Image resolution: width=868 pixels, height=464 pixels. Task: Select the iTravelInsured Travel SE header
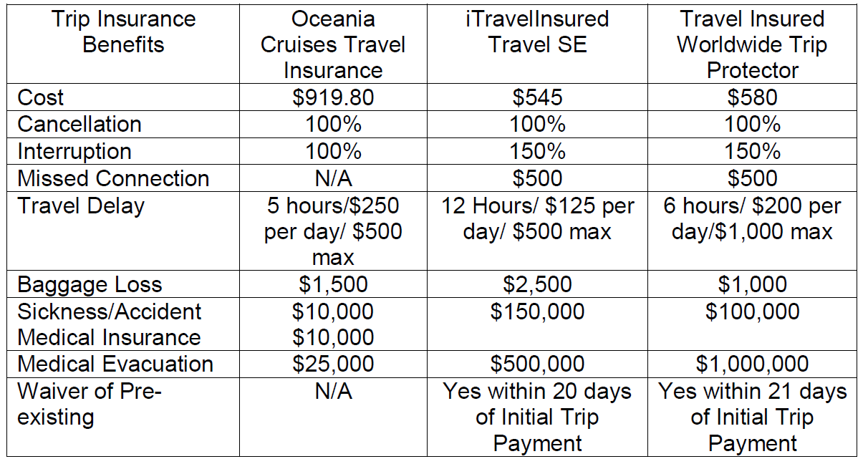click(x=537, y=32)
